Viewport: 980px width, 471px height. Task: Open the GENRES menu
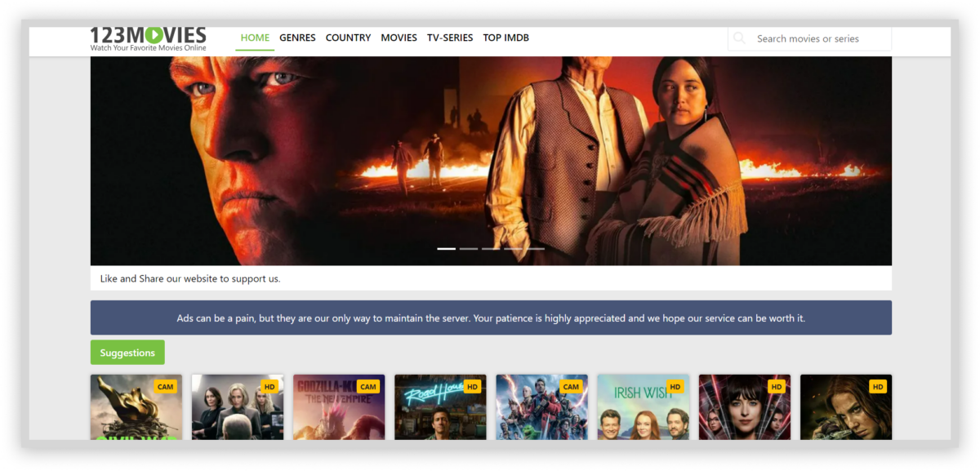coord(297,38)
